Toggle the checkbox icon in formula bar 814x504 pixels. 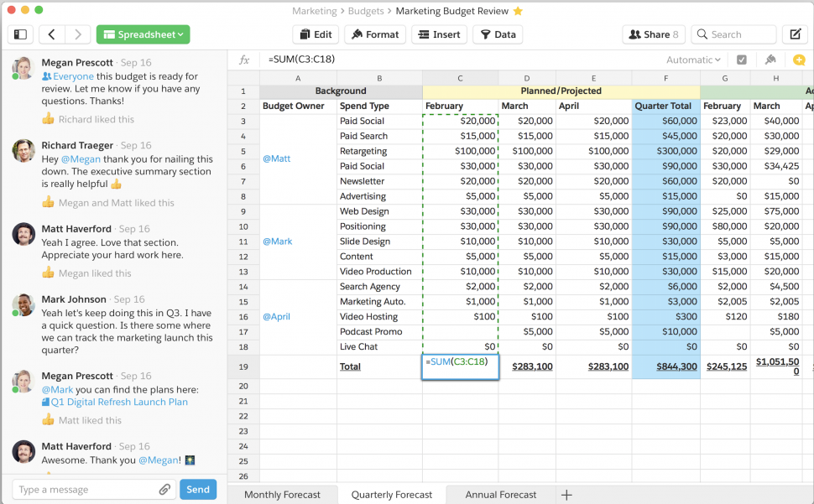(742, 60)
